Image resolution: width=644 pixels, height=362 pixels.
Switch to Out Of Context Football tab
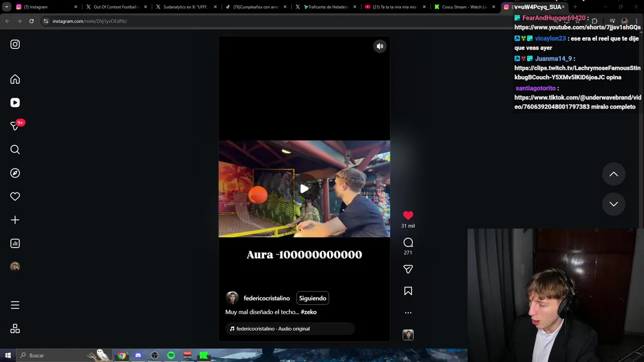pyautogui.click(x=116, y=7)
